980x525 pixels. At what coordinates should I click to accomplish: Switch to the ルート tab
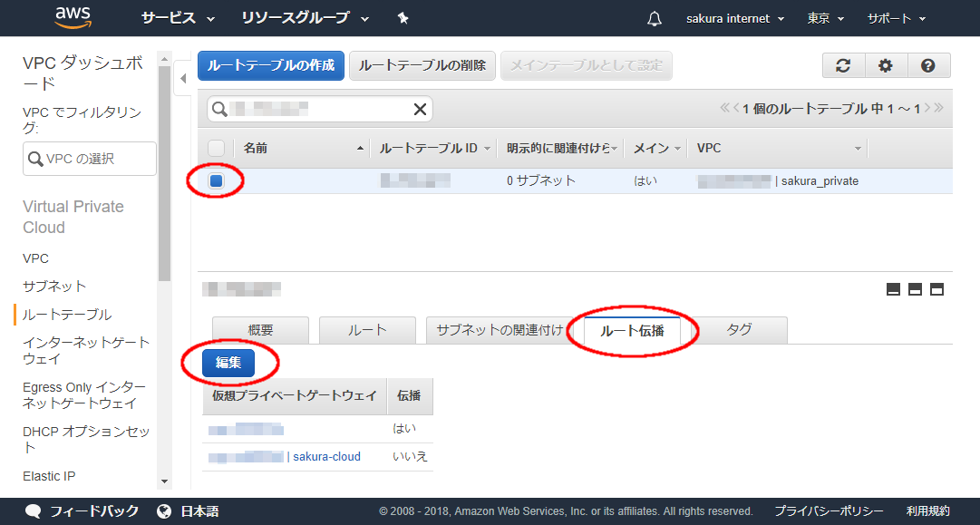click(367, 330)
